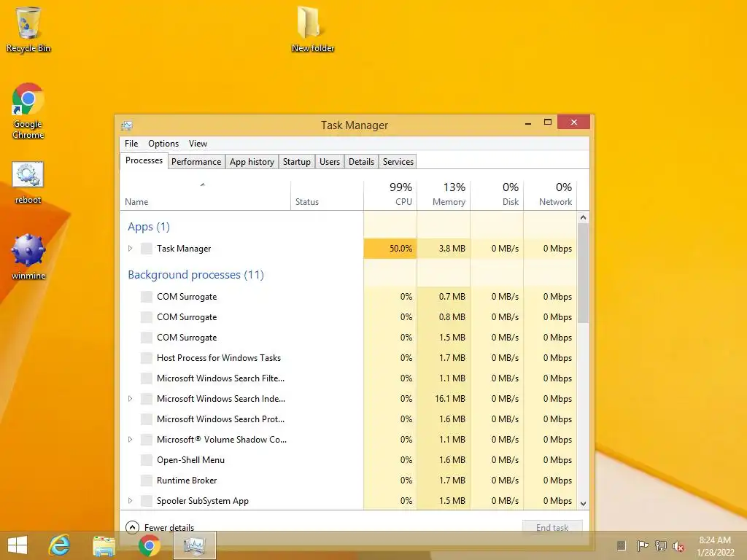Open Chrome from the taskbar

149,545
